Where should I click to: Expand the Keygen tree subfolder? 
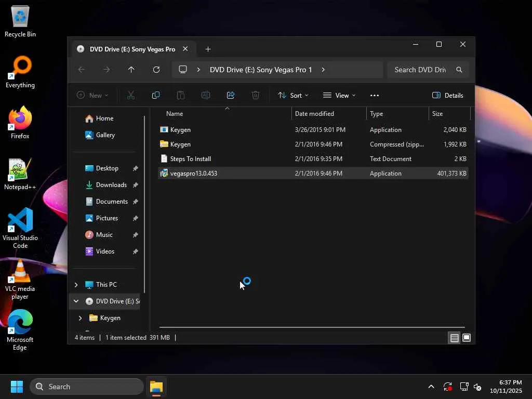80,318
